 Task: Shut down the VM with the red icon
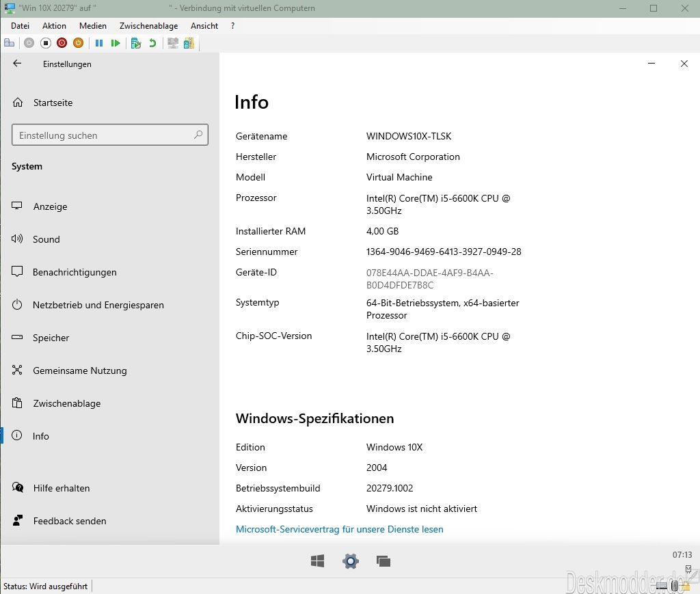pos(62,43)
